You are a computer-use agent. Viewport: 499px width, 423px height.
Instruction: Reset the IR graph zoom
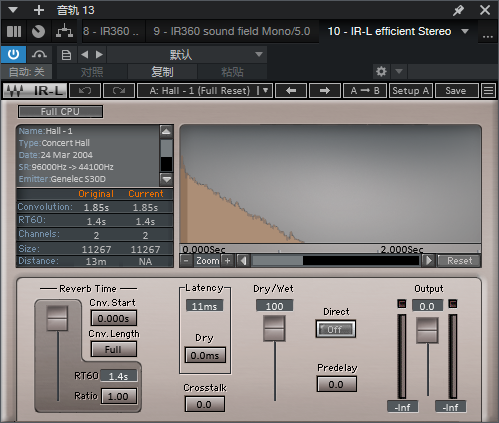pos(460,261)
